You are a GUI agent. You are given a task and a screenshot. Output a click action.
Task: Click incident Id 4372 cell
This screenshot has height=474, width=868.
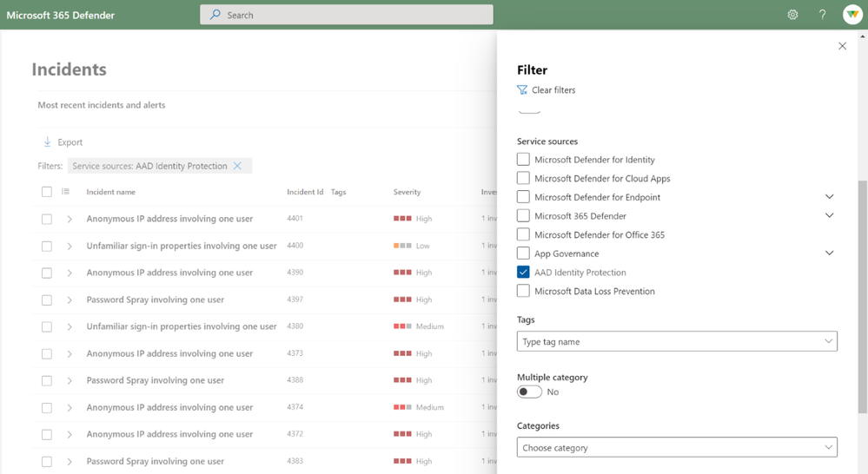(x=295, y=433)
